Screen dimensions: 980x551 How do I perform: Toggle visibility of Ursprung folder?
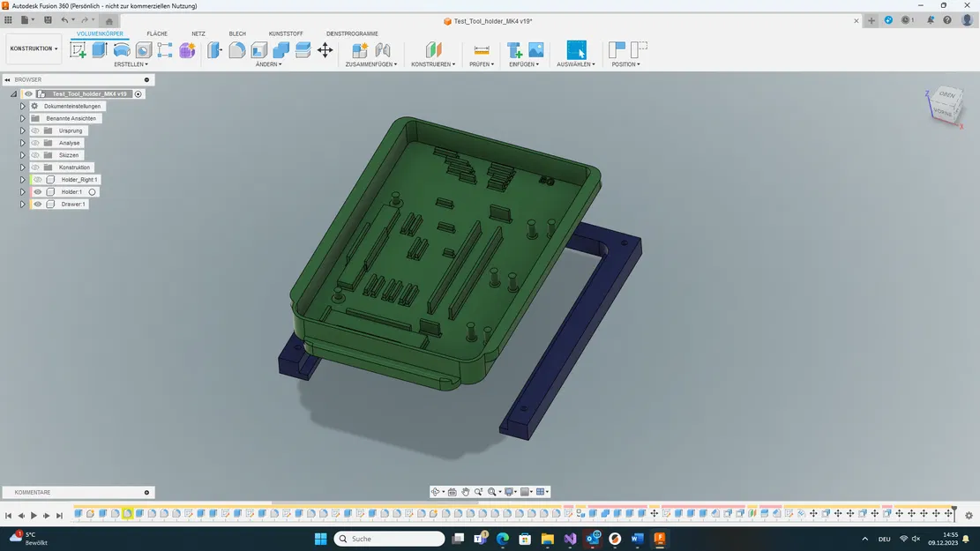tap(35, 130)
